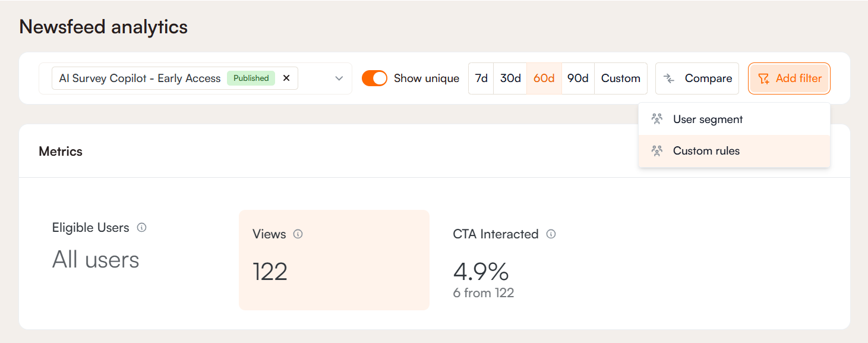Click info icon beside Views metric
The width and height of the screenshot is (868, 343).
(298, 234)
